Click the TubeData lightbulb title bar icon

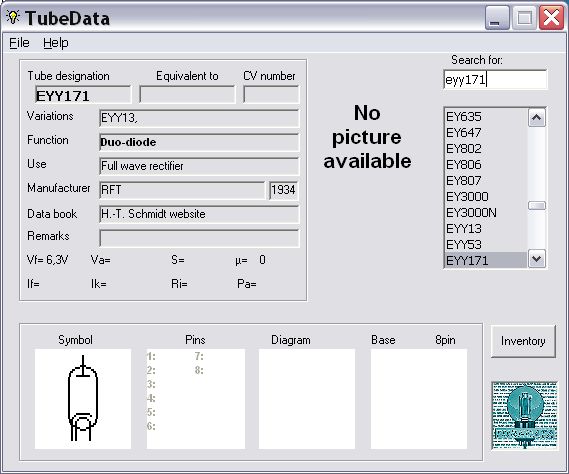[x=13, y=17]
